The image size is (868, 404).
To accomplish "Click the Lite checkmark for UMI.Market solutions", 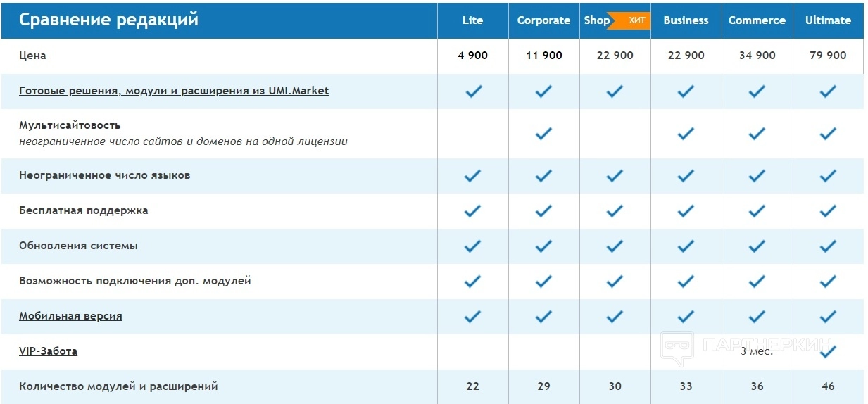I will [473, 91].
